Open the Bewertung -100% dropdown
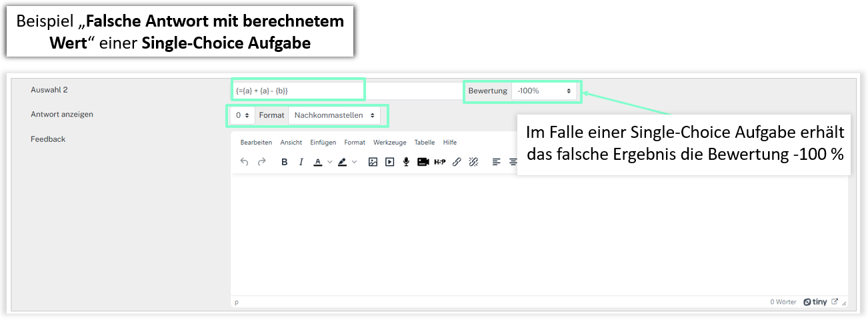 [544, 91]
